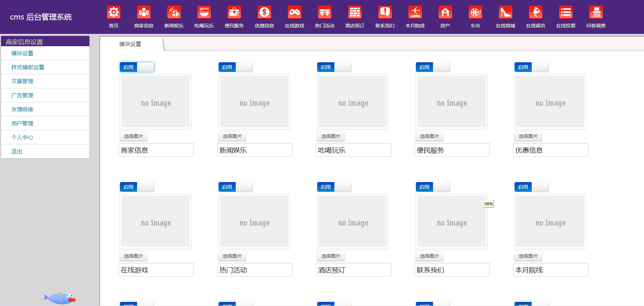
Task: Open the 车市 top bar icon
Action: click(x=475, y=12)
